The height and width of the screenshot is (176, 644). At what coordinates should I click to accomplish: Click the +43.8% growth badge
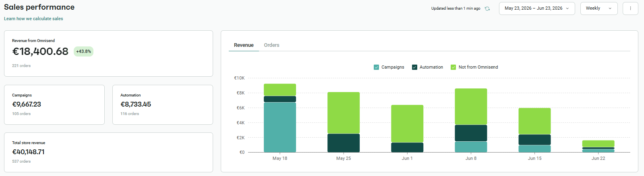[83, 52]
